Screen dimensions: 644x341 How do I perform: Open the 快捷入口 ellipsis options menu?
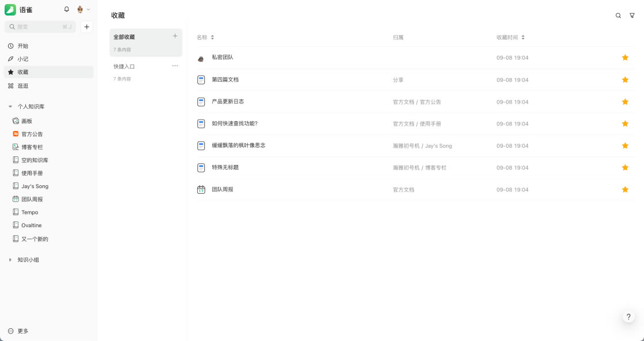point(175,66)
